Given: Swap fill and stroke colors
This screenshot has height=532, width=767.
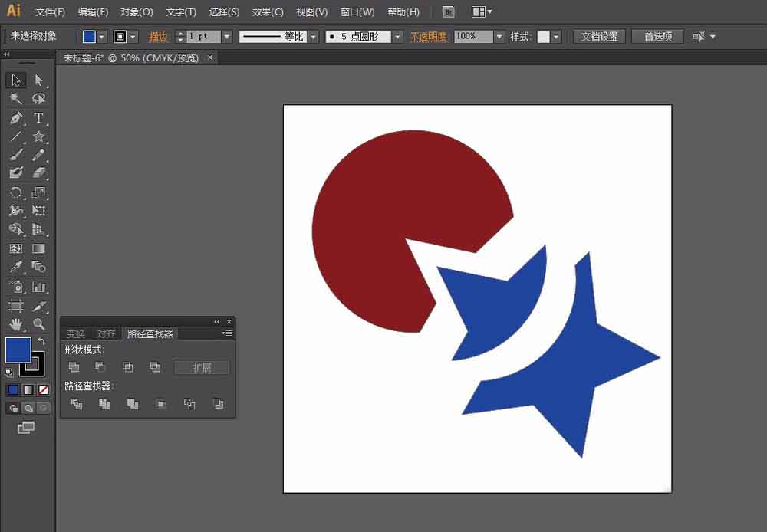Looking at the screenshot, I should tap(41, 341).
